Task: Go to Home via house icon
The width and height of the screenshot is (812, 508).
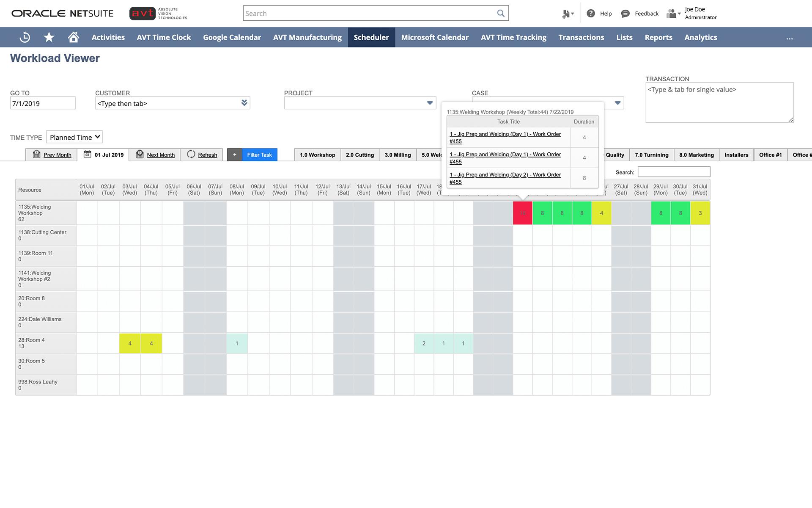Action: [x=74, y=37]
